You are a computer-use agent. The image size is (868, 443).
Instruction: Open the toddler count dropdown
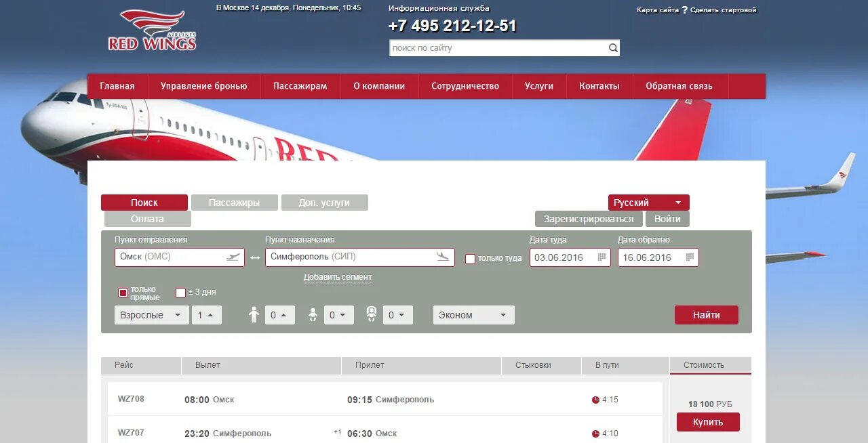[339, 315]
